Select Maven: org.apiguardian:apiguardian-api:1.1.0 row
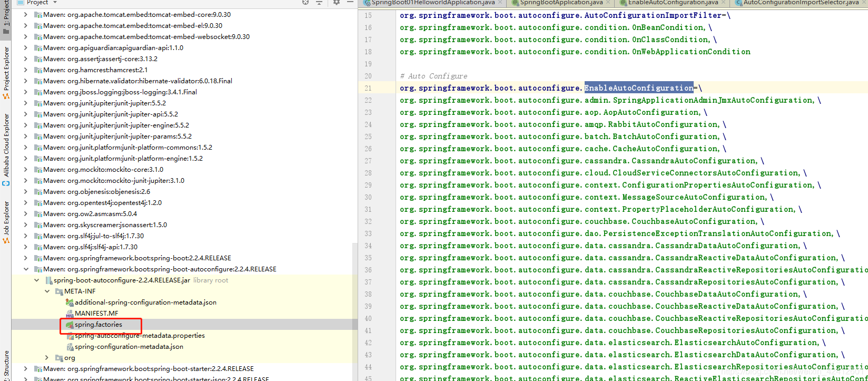Image resolution: width=868 pixels, height=381 pixels. coord(184,48)
